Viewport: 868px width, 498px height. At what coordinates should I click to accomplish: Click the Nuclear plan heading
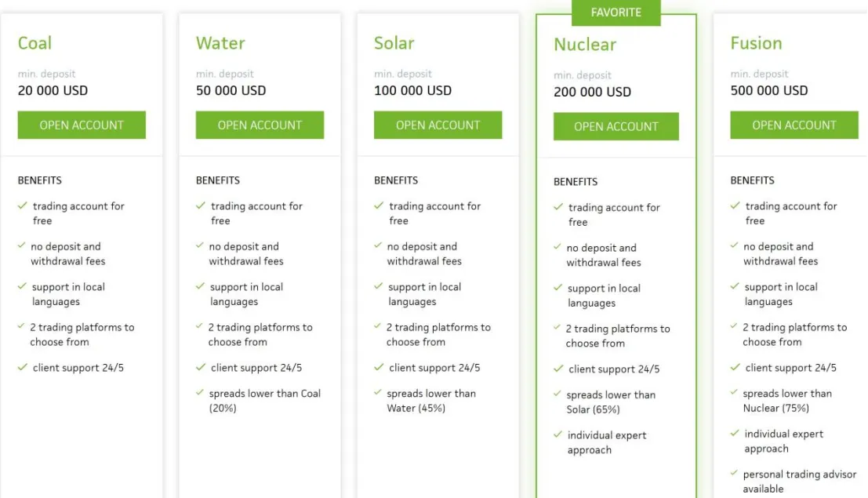pyautogui.click(x=585, y=45)
